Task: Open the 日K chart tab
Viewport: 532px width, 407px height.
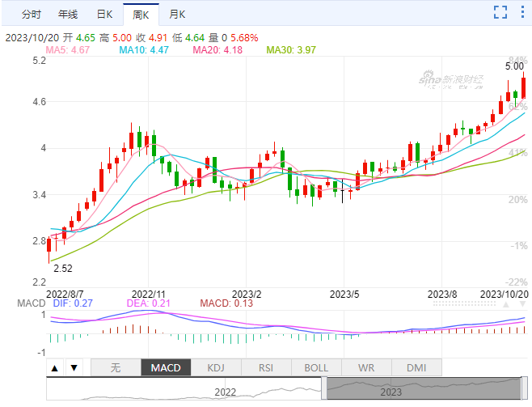Action: tap(104, 15)
